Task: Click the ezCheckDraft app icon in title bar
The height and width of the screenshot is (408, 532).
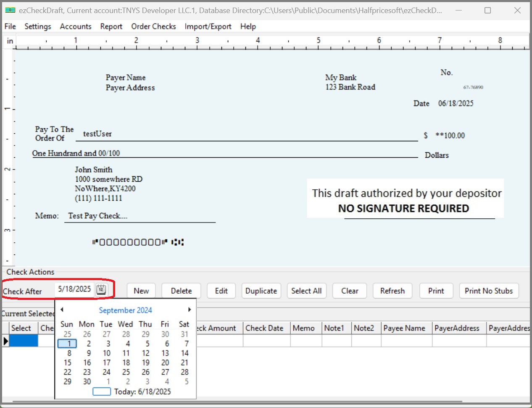Action: coord(10,10)
